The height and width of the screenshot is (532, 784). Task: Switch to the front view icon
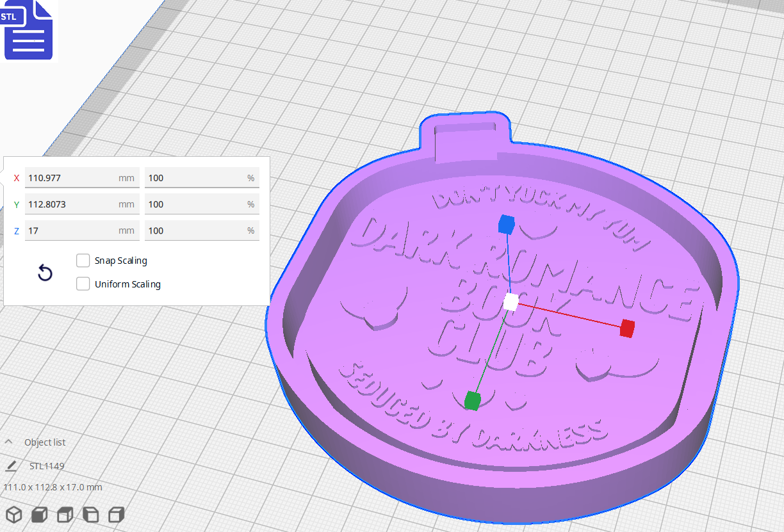coord(39,514)
